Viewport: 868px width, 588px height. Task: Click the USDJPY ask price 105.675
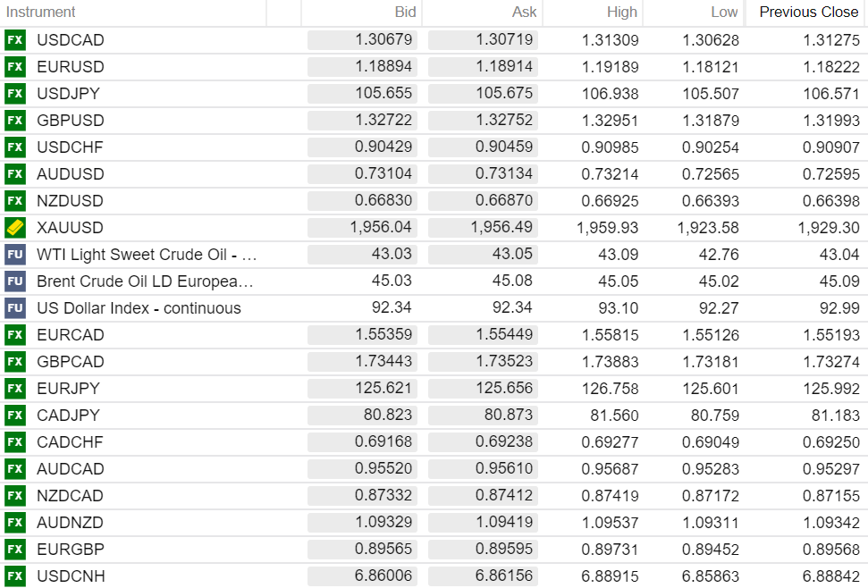click(503, 94)
